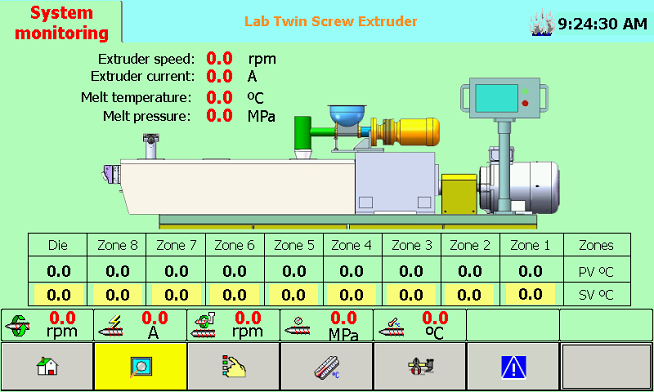
Task: Click the blank last bottom button
Action: [x=606, y=367]
